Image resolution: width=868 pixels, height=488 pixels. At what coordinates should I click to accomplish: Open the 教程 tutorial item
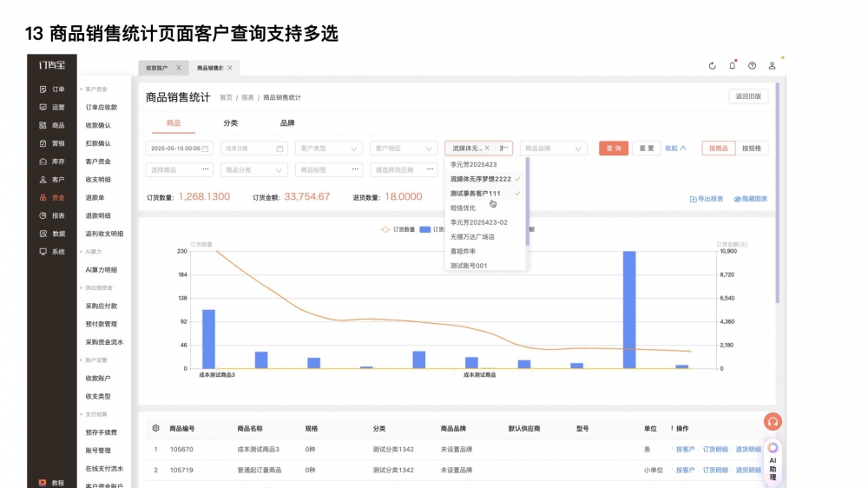52,483
